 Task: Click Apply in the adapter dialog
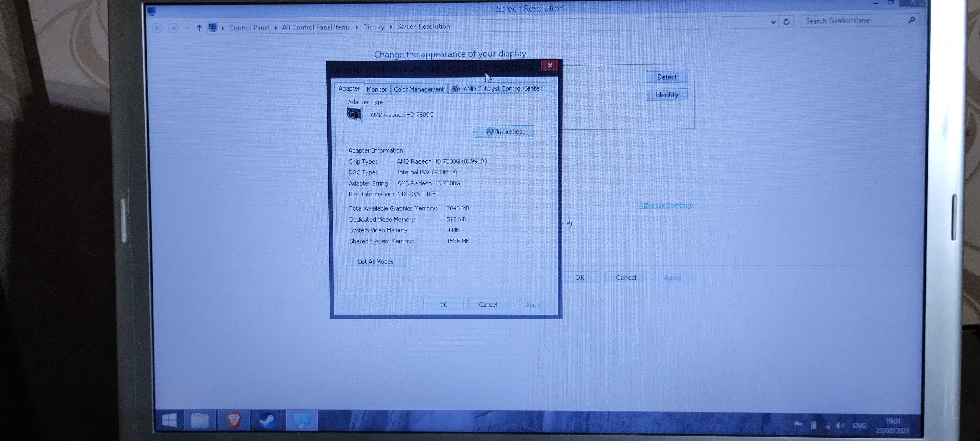tap(533, 305)
